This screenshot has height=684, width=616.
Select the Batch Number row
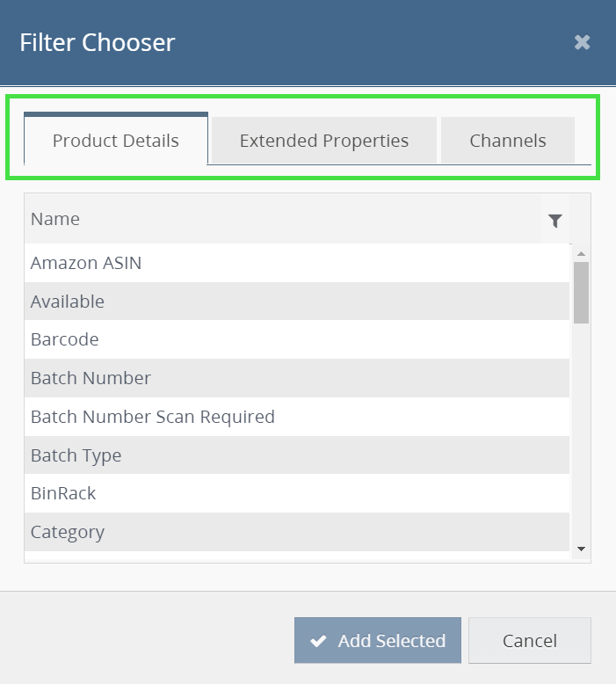(296, 378)
